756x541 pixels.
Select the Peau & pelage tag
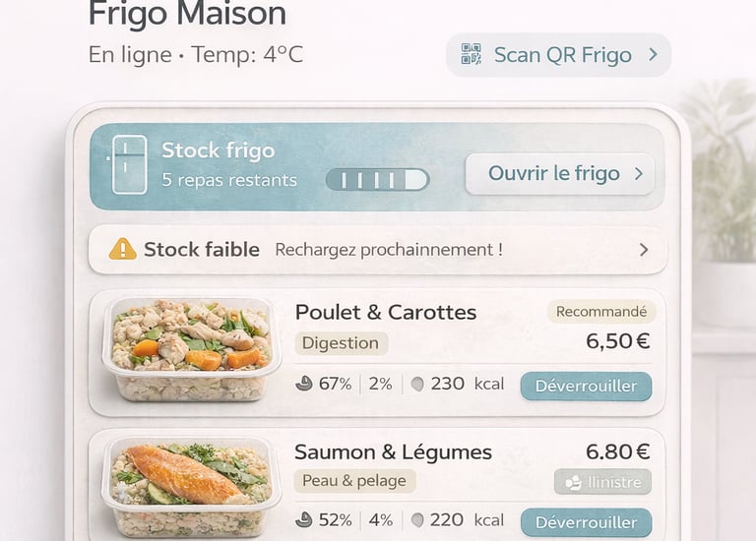point(354,481)
